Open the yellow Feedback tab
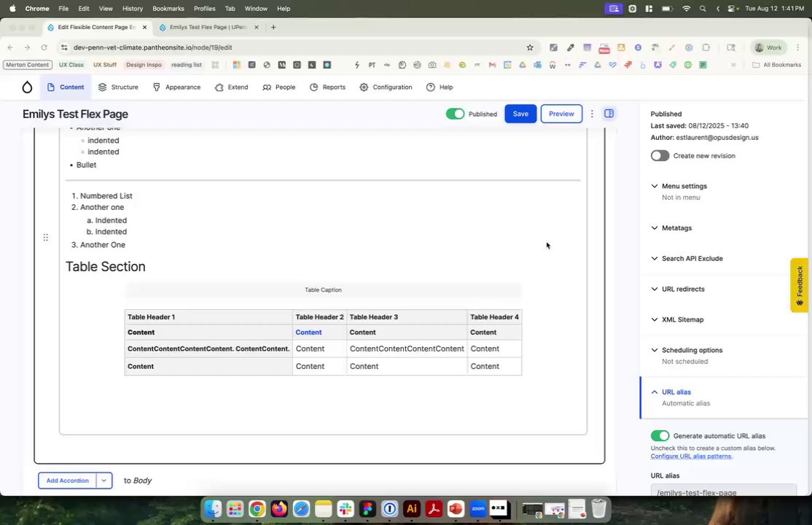The width and height of the screenshot is (812, 525). pos(800,285)
